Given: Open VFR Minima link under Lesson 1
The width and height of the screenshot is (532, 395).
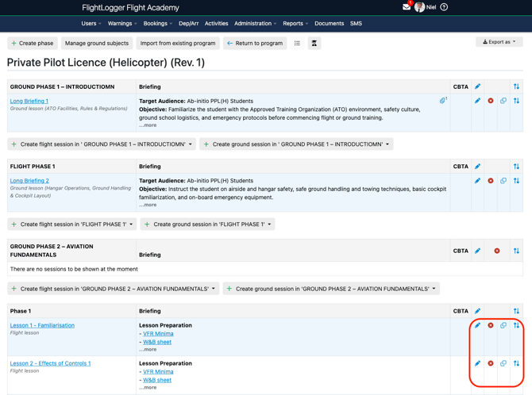Looking at the screenshot, I should pyautogui.click(x=158, y=334).
